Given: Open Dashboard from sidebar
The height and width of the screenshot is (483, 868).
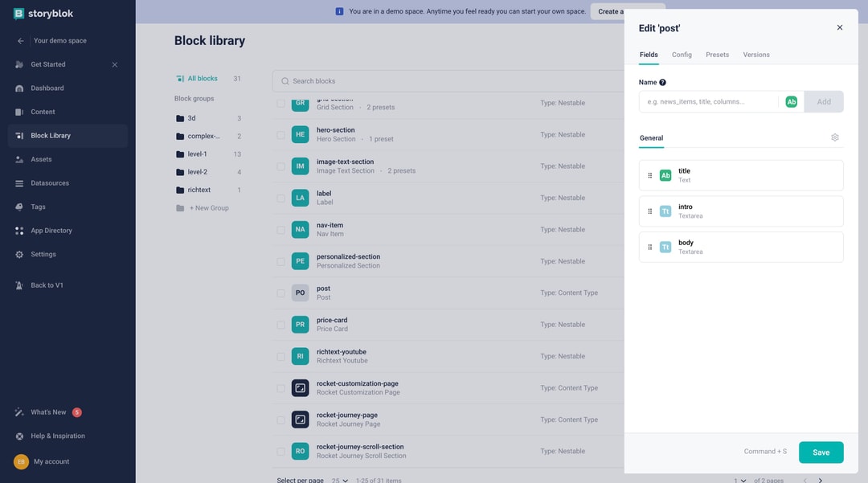Looking at the screenshot, I should pyautogui.click(x=47, y=88).
